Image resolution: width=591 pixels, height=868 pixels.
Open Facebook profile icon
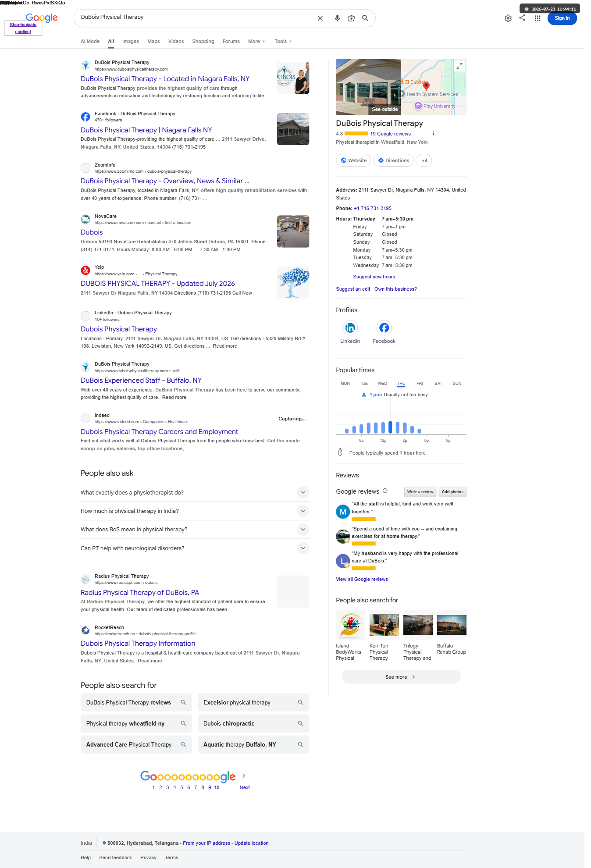[x=384, y=328]
